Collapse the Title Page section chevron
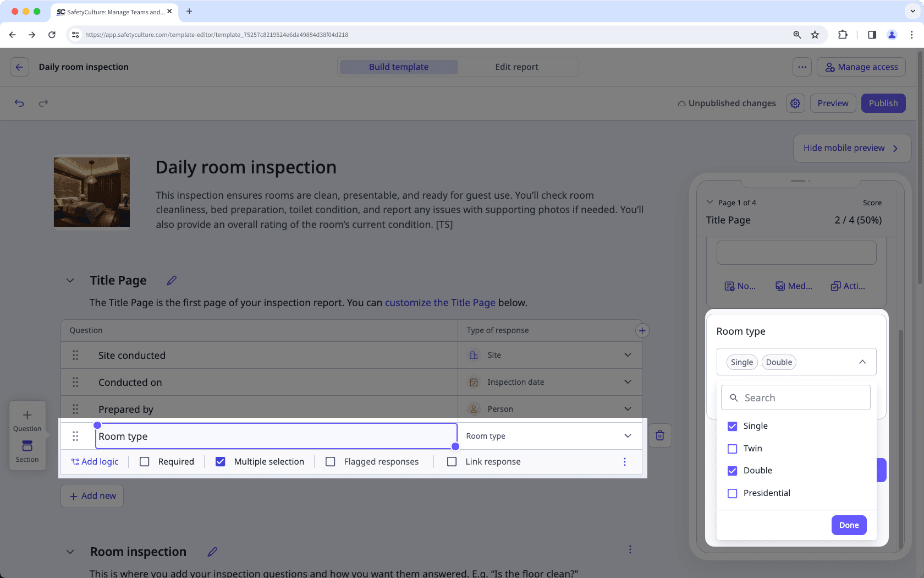The image size is (924, 578). point(70,281)
